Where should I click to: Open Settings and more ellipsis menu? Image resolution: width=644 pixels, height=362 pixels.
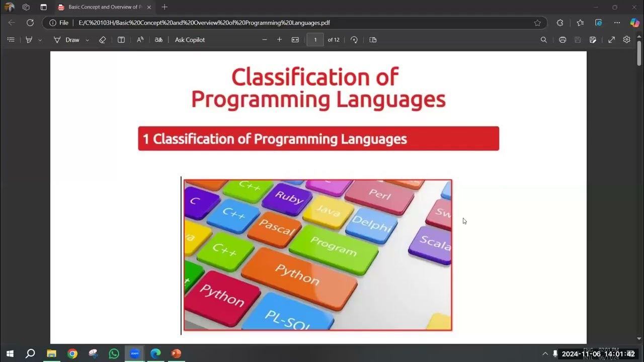[x=617, y=23]
